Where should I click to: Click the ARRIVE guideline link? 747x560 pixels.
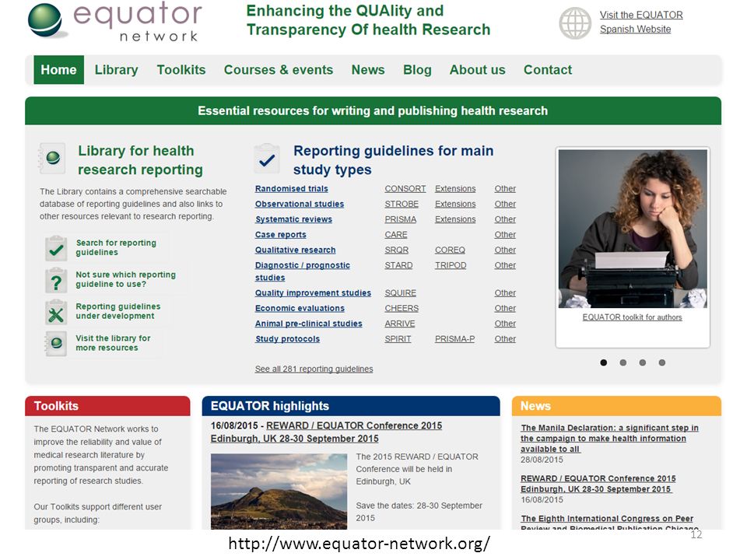pyautogui.click(x=400, y=324)
